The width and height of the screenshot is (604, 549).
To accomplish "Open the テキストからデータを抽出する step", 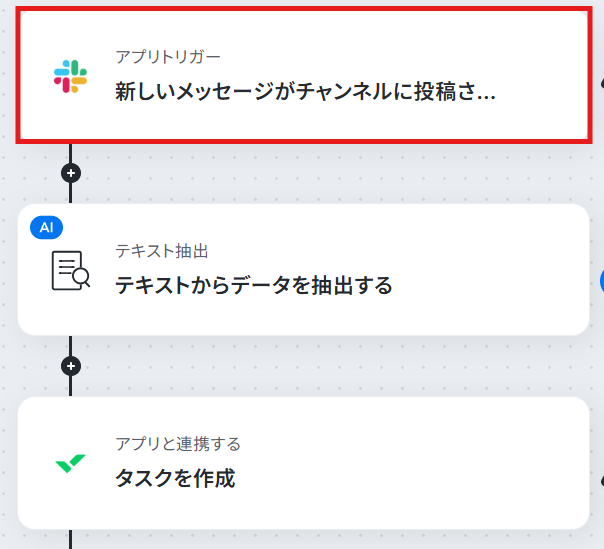I will pyautogui.click(x=304, y=269).
